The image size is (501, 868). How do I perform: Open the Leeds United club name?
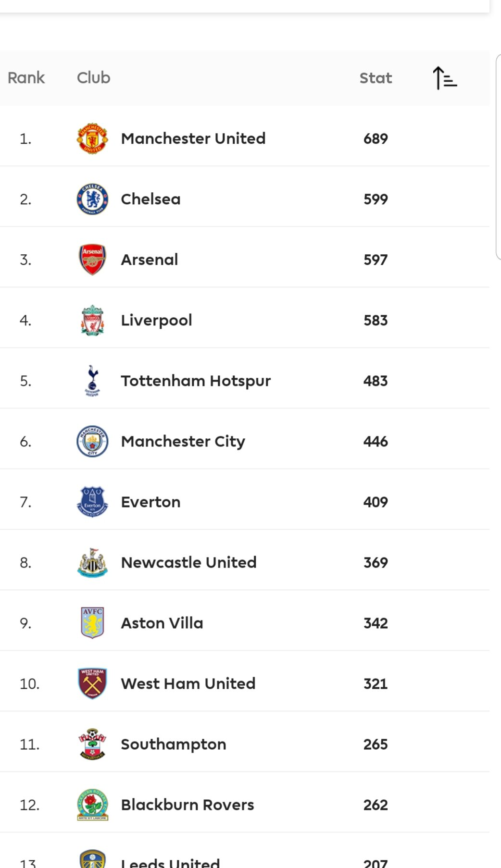pos(170,862)
